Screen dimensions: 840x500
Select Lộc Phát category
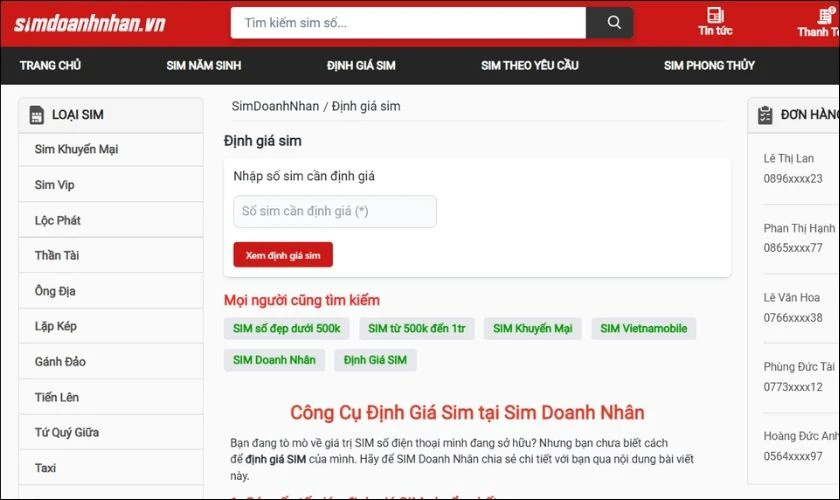[111, 220]
